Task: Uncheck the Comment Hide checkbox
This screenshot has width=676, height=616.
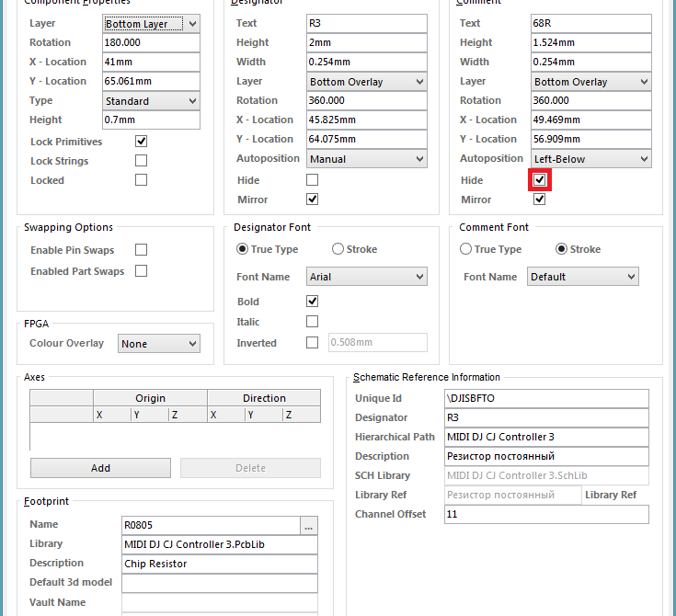Action: click(539, 180)
